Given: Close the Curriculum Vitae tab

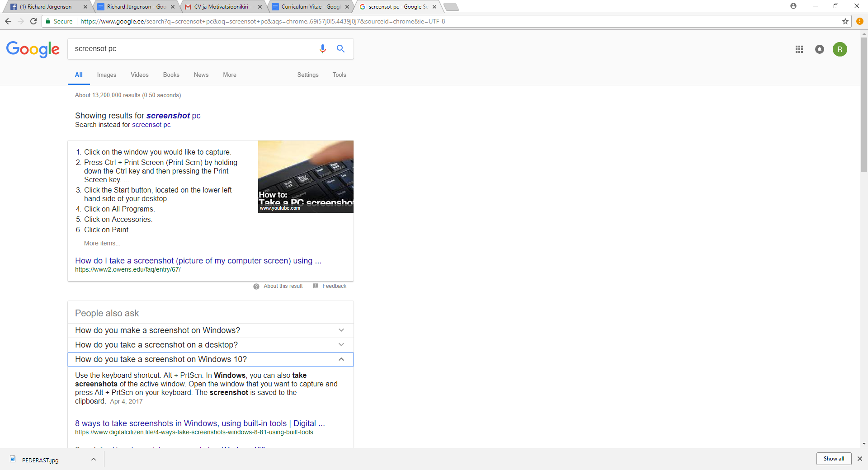Looking at the screenshot, I should (347, 7).
